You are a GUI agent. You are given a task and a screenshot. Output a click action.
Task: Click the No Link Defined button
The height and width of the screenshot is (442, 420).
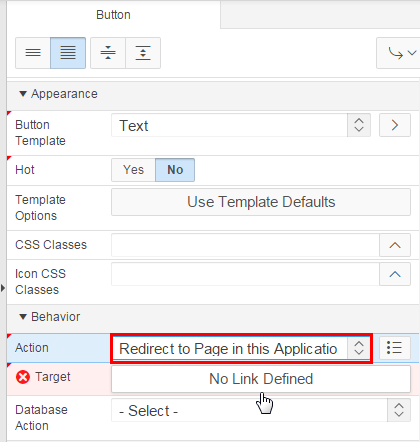pos(261,379)
